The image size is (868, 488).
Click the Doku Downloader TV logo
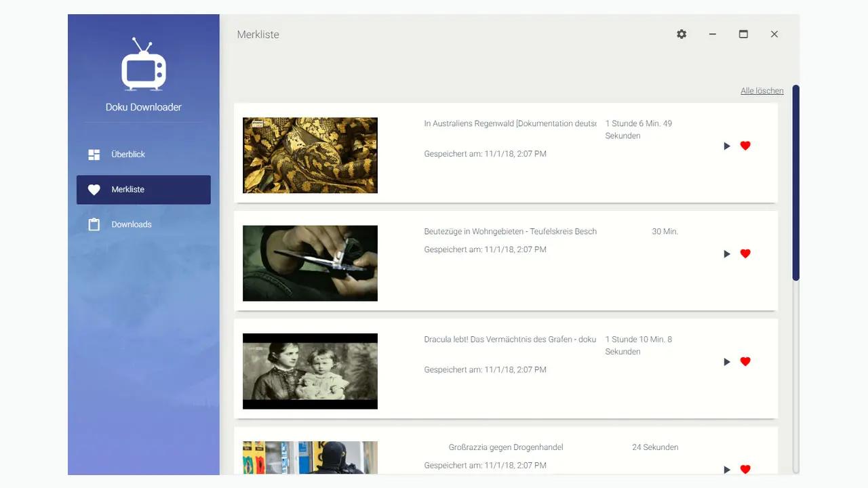click(x=144, y=64)
